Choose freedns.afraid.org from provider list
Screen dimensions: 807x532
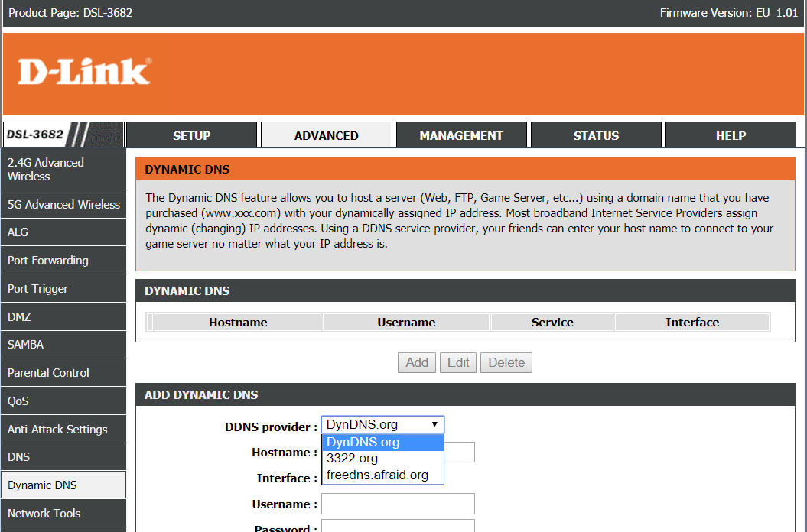click(x=383, y=475)
